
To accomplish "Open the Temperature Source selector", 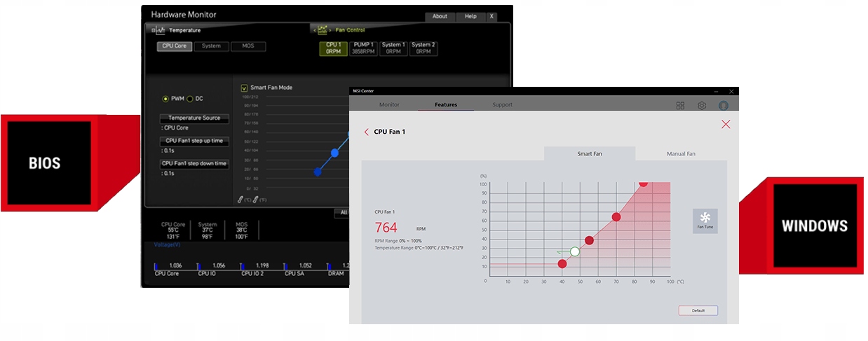I will [194, 118].
